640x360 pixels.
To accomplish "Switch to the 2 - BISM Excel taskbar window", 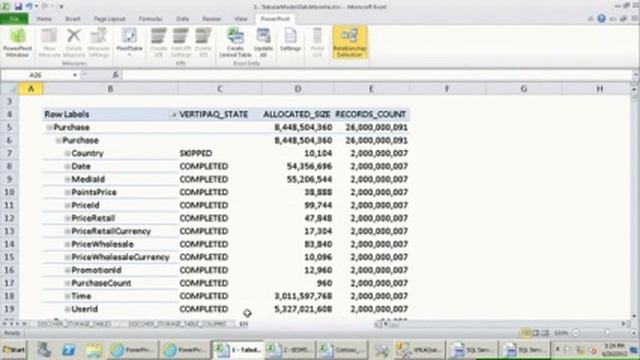I will [x=290, y=350].
